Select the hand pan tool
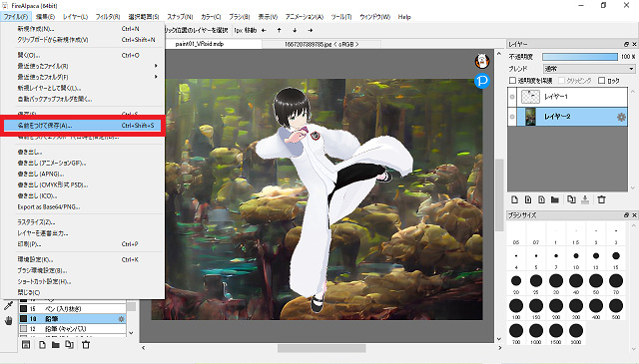The height and width of the screenshot is (364, 639). 8,321
